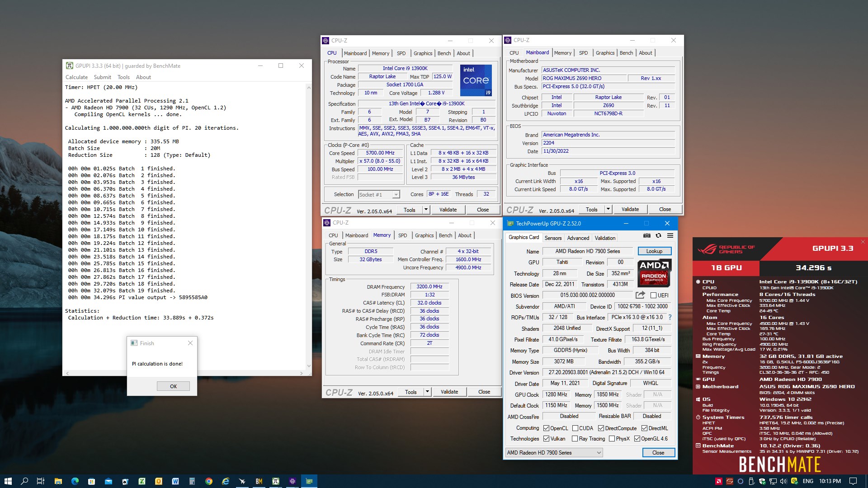
Task: Open the GPU-Z hamburger menu
Action: (x=670, y=235)
